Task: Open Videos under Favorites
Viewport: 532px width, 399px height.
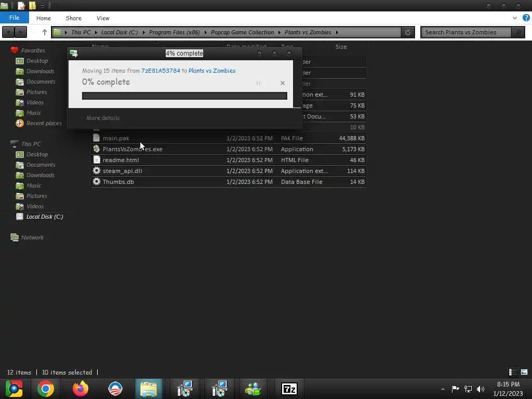Action: pyautogui.click(x=35, y=102)
